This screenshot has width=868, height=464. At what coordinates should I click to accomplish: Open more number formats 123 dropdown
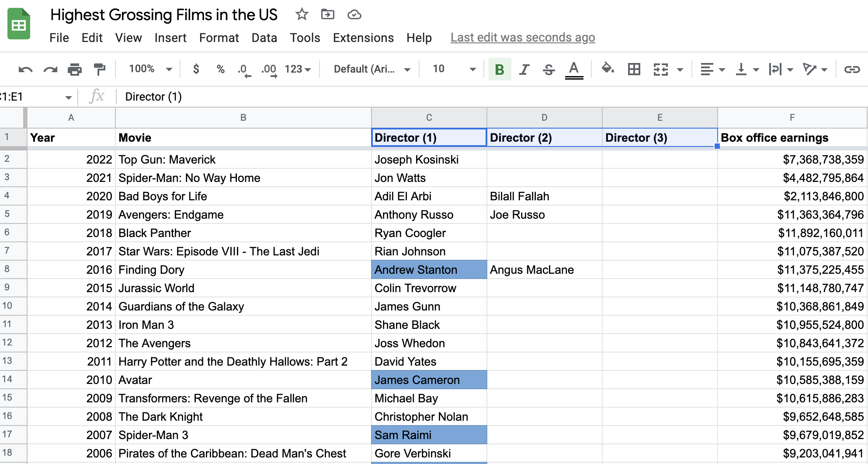click(x=298, y=69)
